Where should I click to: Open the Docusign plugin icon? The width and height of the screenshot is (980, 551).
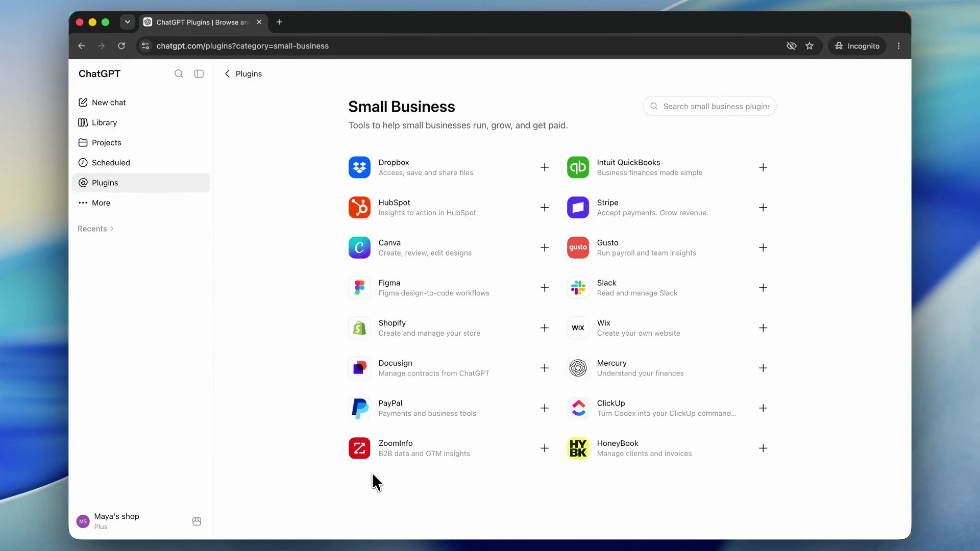pyautogui.click(x=359, y=368)
